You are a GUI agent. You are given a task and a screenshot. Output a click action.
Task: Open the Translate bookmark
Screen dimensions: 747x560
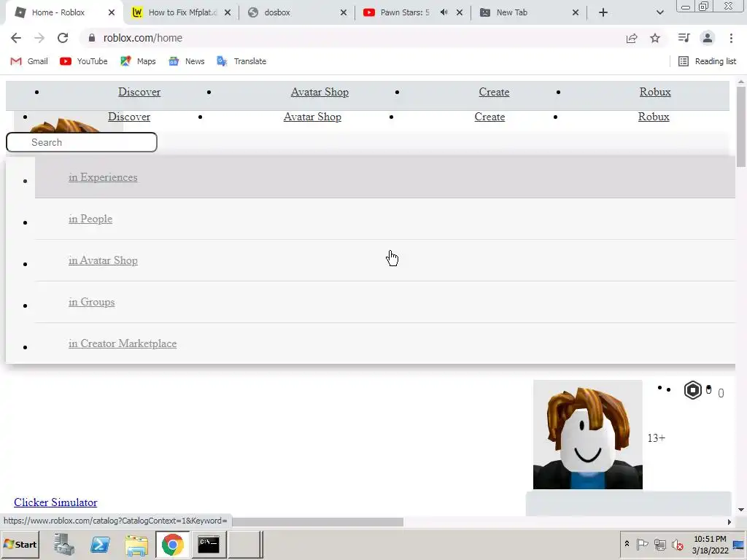[241, 61]
